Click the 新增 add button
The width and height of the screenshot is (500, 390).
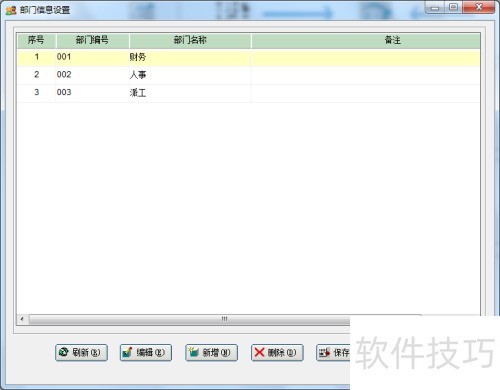[x=211, y=352]
